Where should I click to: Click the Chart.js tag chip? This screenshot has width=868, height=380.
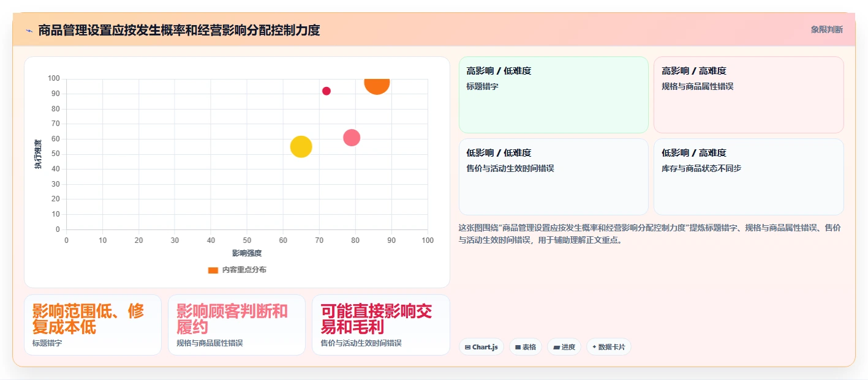481,347
